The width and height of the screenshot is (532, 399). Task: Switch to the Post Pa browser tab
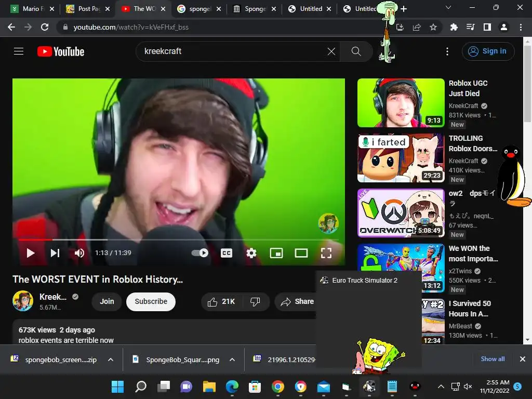(x=88, y=9)
